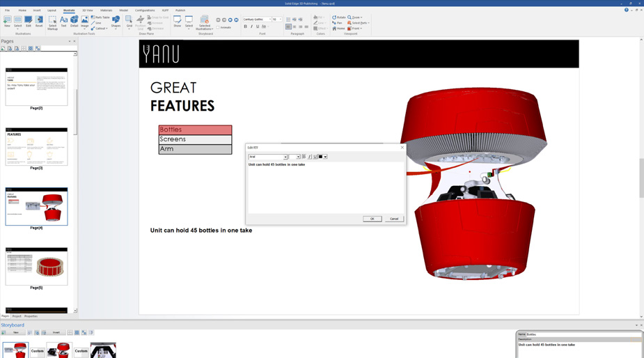This screenshot has width=644, height=358.
Task: Apply Underline formatting in ribbon
Action: point(258,26)
